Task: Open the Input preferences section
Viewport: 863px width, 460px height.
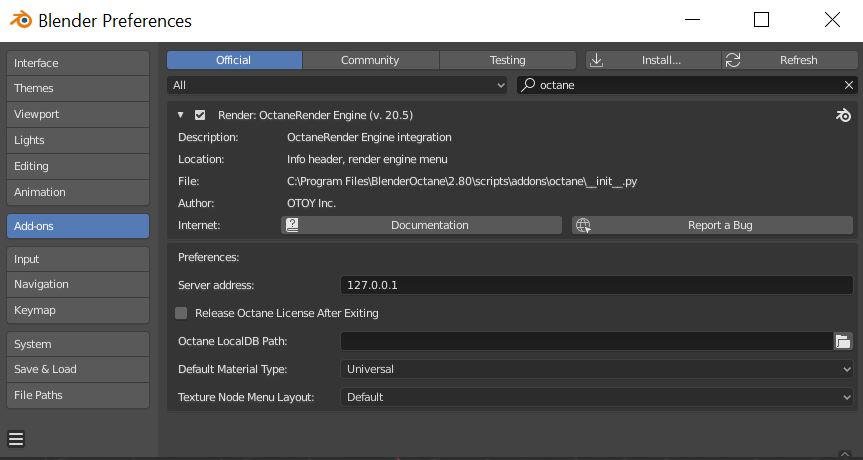Action: pos(78,259)
